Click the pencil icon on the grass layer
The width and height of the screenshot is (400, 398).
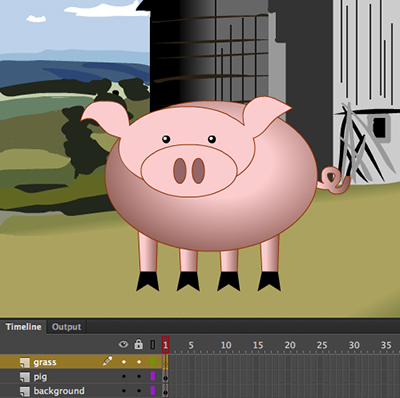(107, 361)
